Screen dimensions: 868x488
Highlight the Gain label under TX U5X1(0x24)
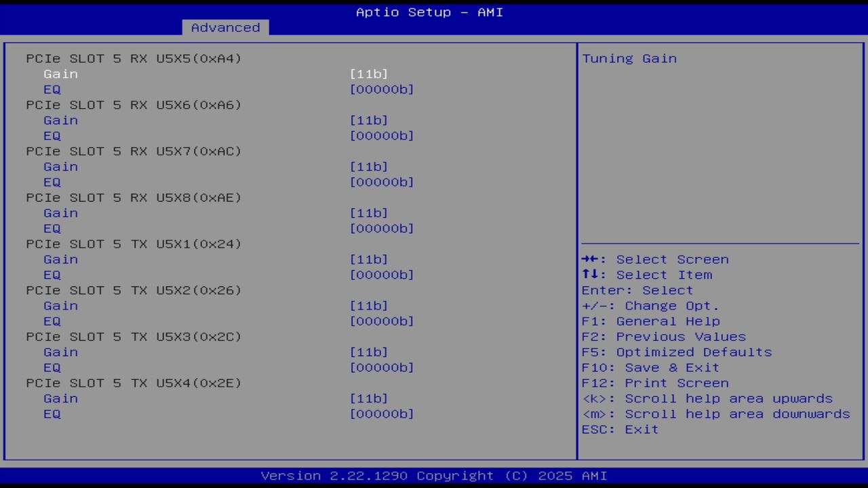(61, 260)
